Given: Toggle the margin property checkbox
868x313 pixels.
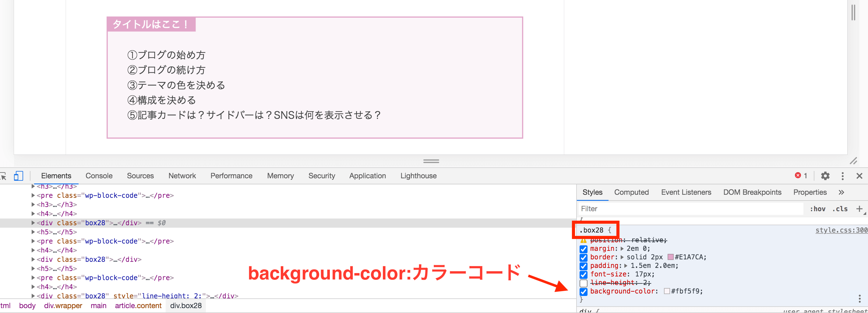Looking at the screenshot, I should point(584,249).
